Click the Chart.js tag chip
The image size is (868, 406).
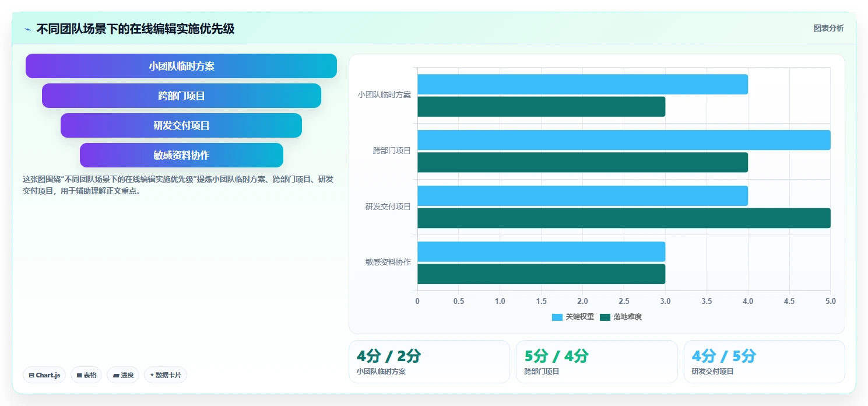click(x=44, y=375)
